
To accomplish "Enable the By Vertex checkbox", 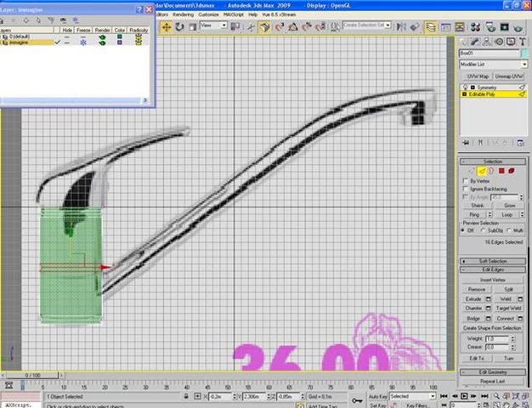I will [x=464, y=180].
